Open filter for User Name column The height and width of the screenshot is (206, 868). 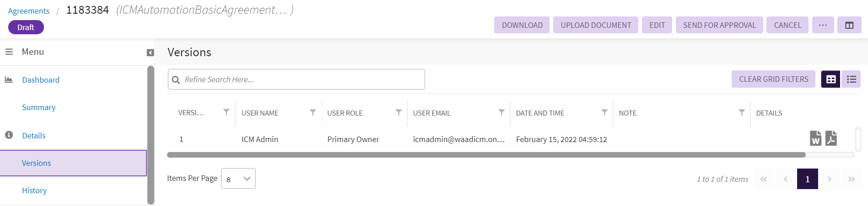[x=313, y=112]
